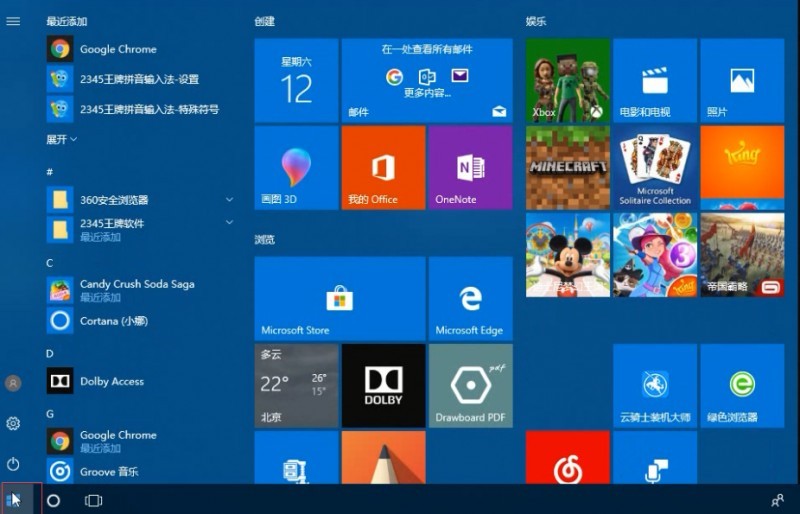Expand the 360安全浏览器 folder
Image resolution: width=800 pixels, height=514 pixels.
pos(230,199)
